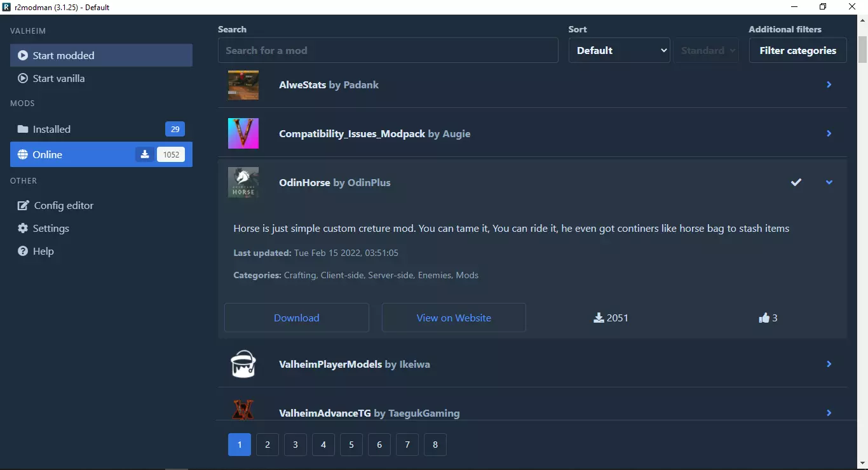
Task: Go to page 2 of results
Action: tap(268, 445)
